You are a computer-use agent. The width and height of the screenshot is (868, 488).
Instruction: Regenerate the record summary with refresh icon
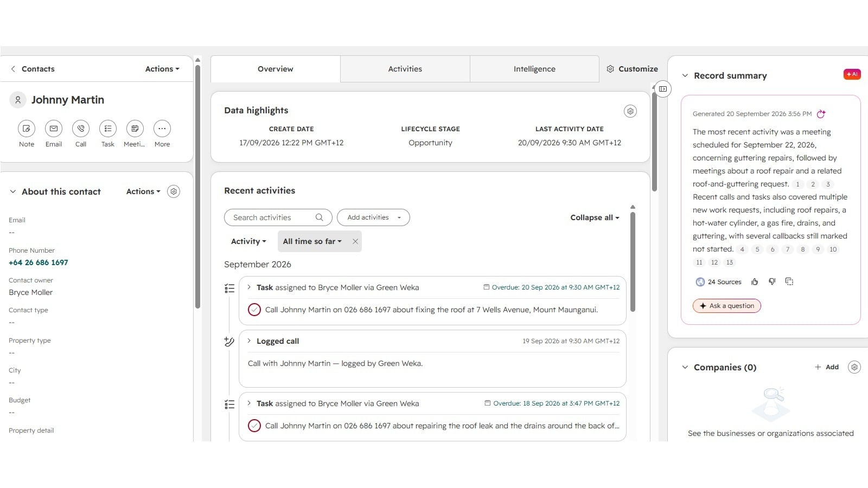(x=821, y=114)
